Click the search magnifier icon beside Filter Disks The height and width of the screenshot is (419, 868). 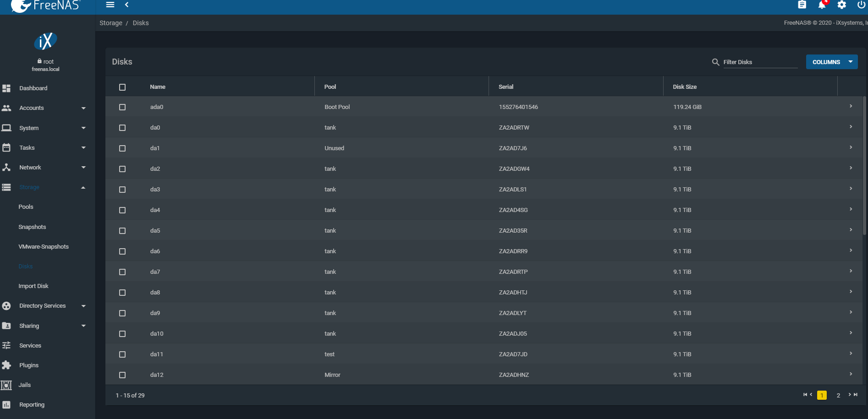coord(715,62)
